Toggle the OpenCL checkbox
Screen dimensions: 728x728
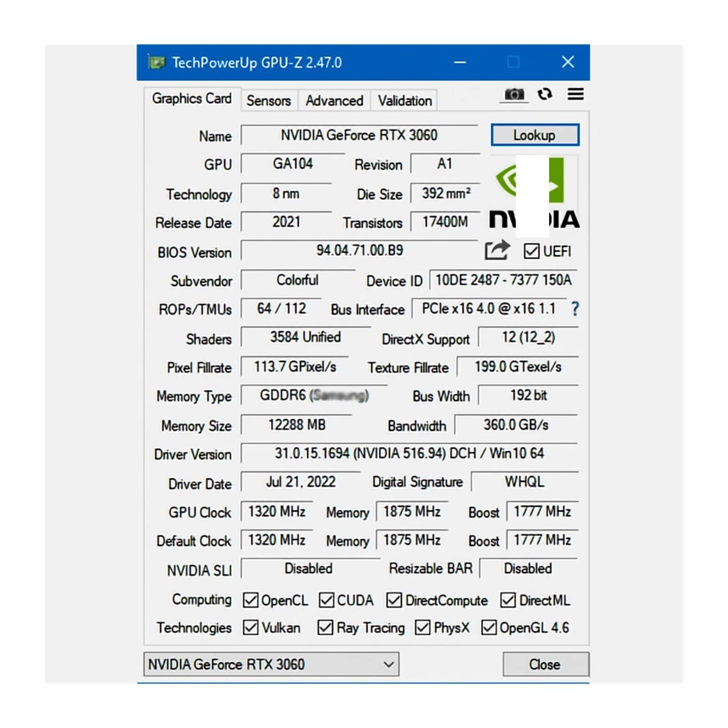point(250,600)
